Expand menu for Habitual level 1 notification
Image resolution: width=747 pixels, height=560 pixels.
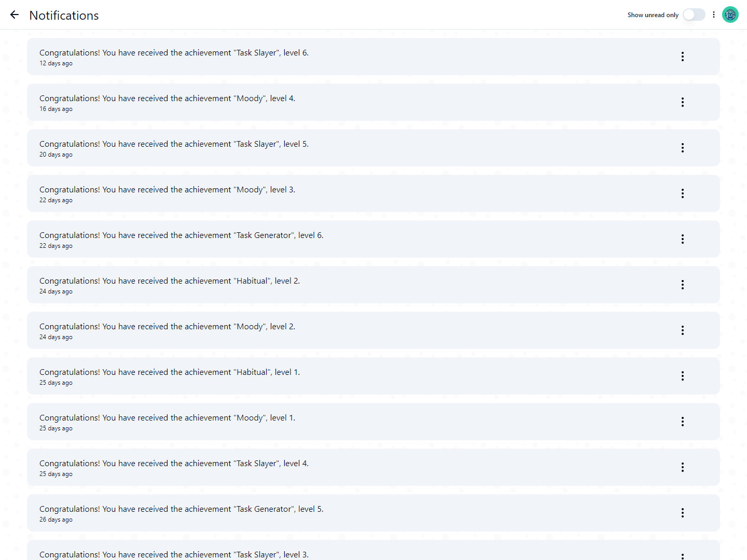click(682, 376)
